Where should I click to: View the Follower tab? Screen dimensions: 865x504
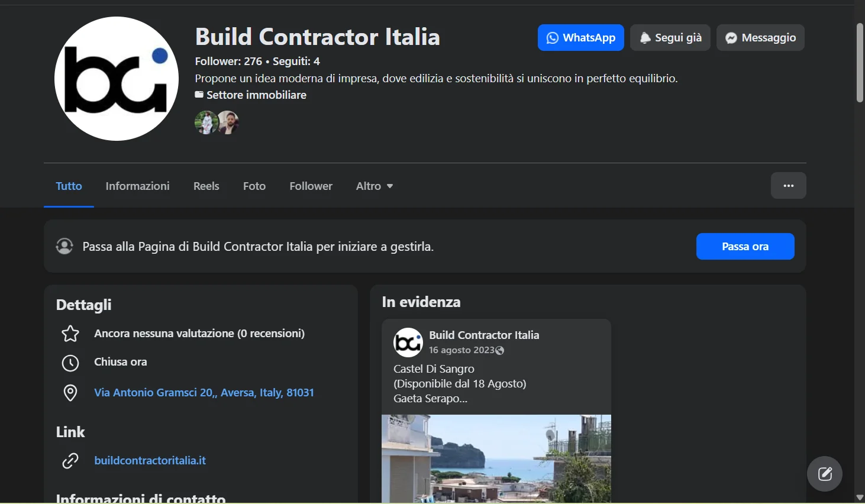point(311,186)
